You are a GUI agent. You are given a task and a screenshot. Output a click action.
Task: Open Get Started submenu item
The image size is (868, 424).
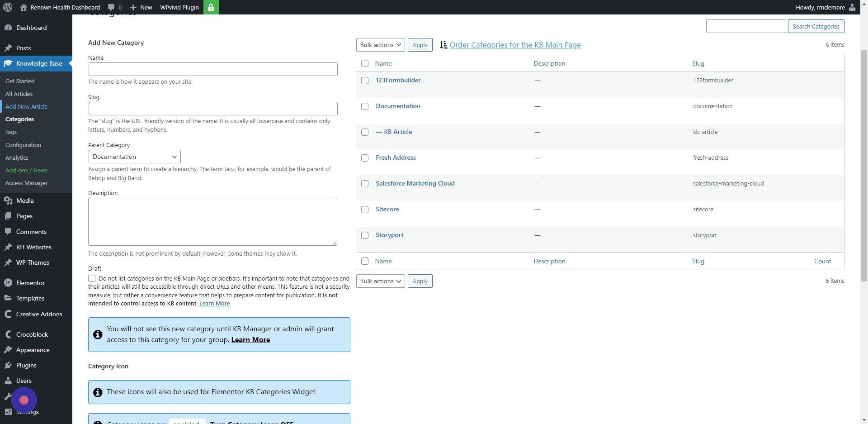coord(20,81)
